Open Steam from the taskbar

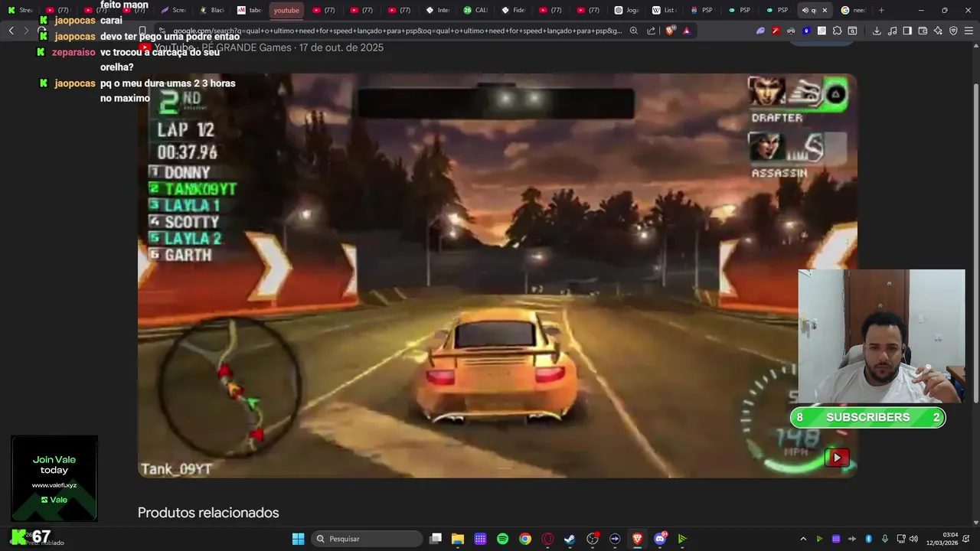click(x=570, y=539)
